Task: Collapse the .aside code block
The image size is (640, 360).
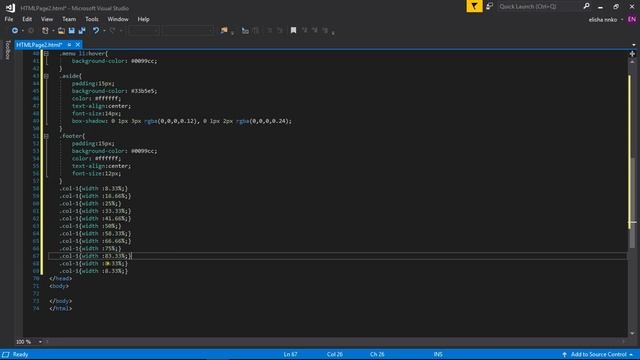Action: [x=46, y=76]
